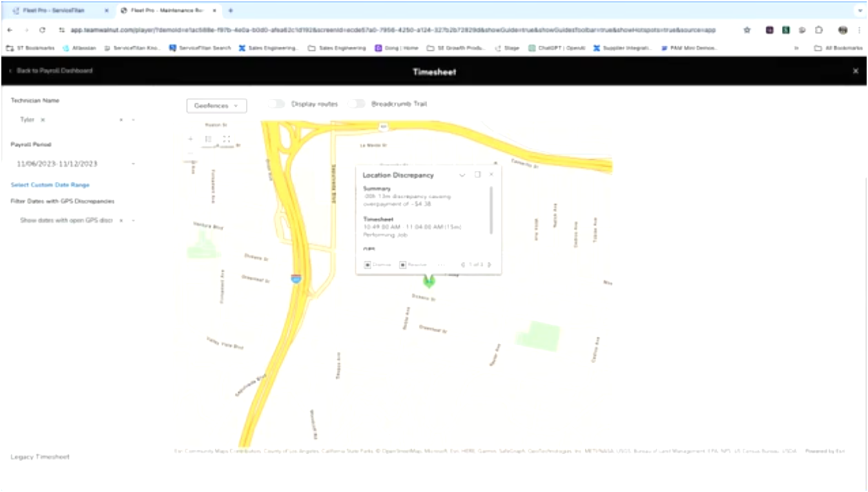This screenshot has width=868, height=492.
Task: Click the Dismiss discrepancy button
Action: (x=378, y=265)
